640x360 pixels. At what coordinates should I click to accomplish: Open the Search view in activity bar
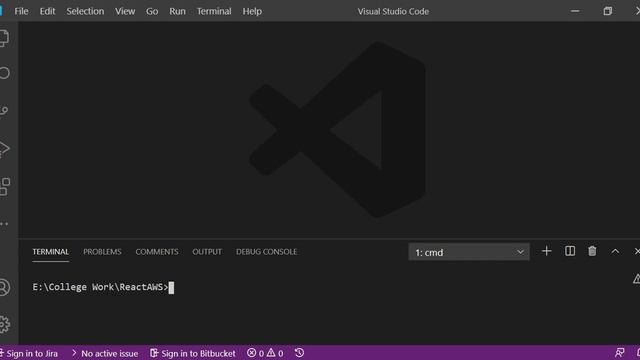pyautogui.click(x=4, y=73)
